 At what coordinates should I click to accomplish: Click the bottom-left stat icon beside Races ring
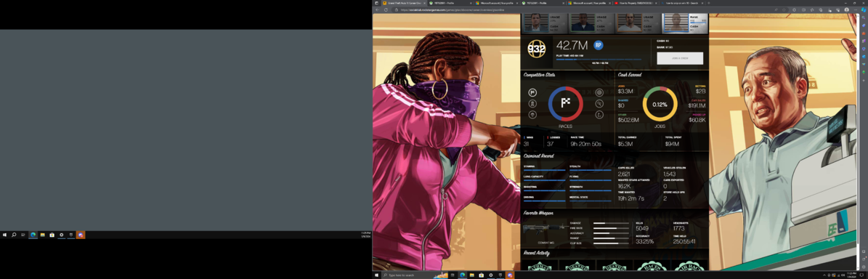532,115
